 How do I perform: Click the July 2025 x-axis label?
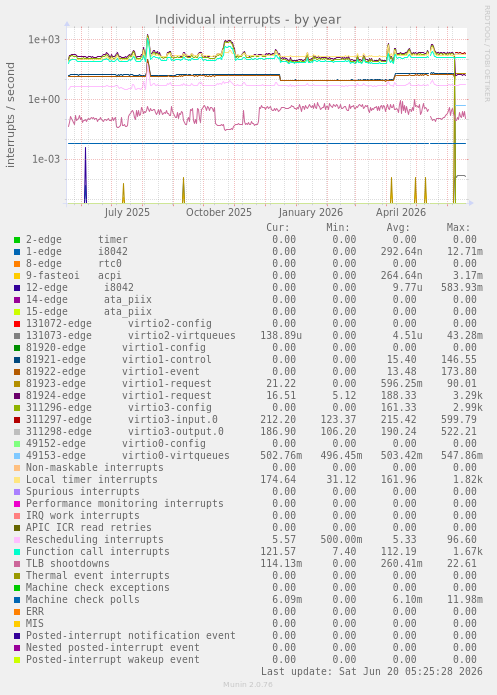coord(127,212)
